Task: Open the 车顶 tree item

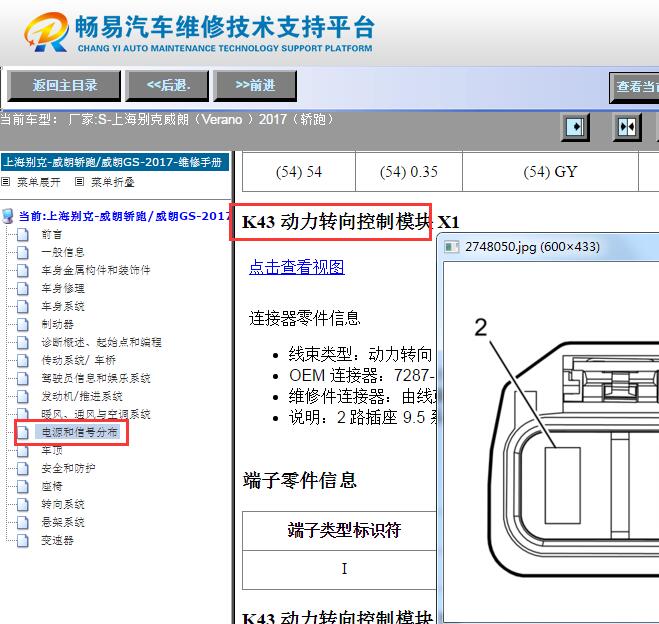Action: click(52, 450)
